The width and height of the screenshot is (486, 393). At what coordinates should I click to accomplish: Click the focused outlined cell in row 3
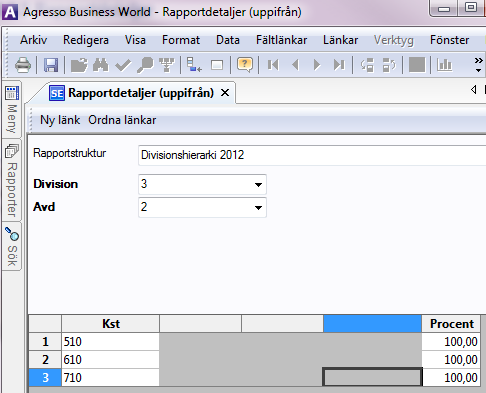(x=372, y=377)
